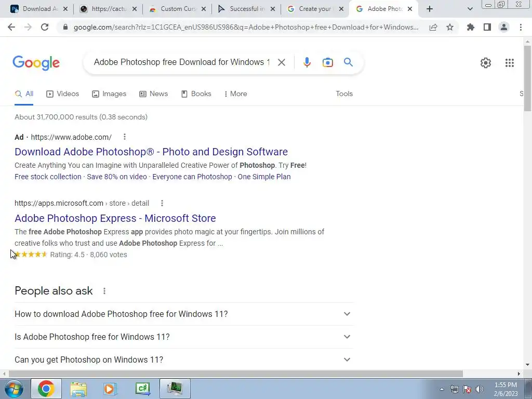Search by image with camera icon
The width and height of the screenshot is (532, 399).
327,62
